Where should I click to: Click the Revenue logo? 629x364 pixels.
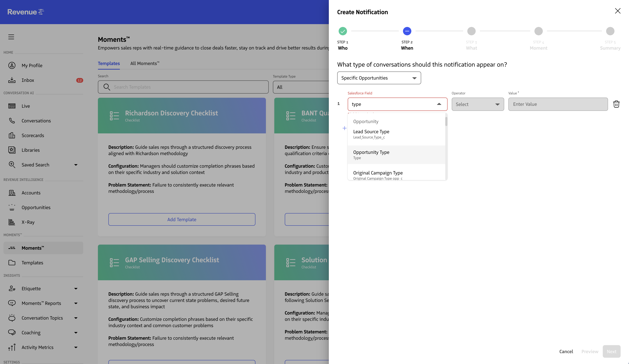26,12
